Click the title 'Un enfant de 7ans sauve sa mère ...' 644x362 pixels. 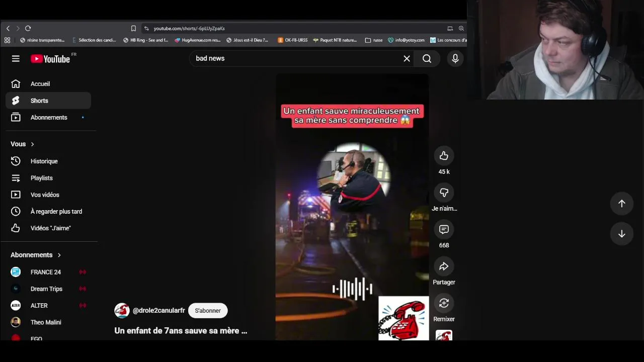[x=181, y=331]
